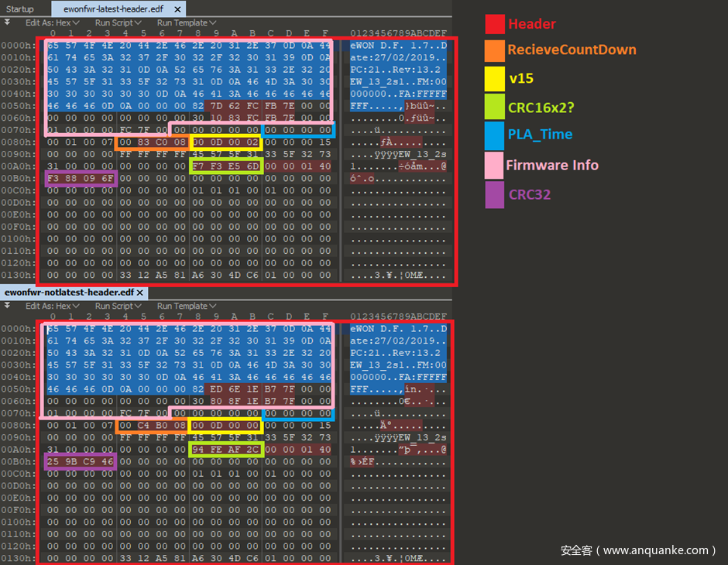Open Edit As: Hex dropdown in top pane
The image size is (728, 565).
(52, 22)
